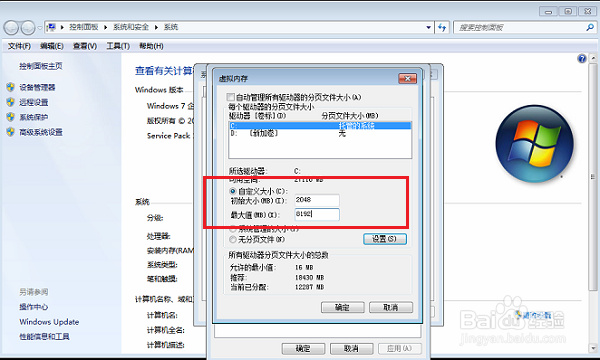Open the 操作中心 link
Screen dimensions: 600x360
click(34, 307)
